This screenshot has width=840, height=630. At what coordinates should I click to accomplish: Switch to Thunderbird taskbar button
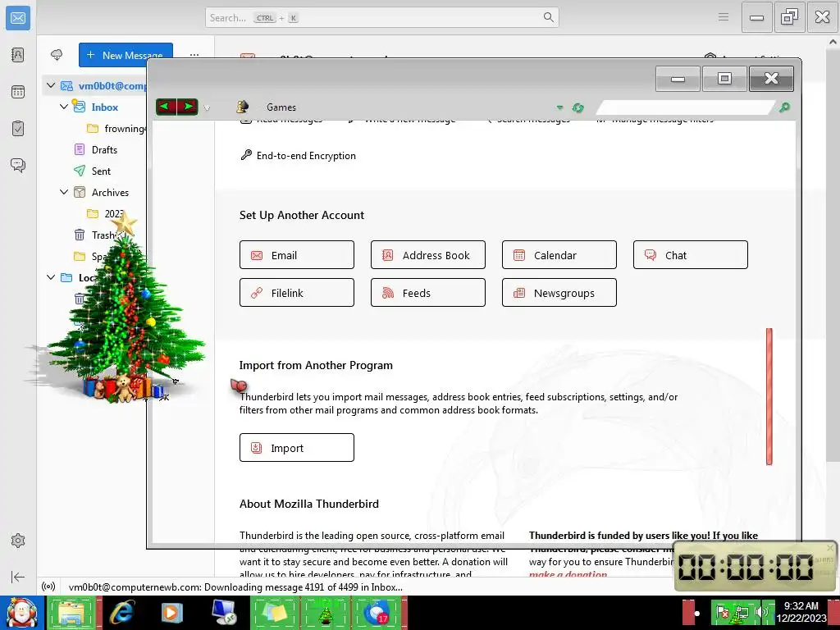[377, 613]
